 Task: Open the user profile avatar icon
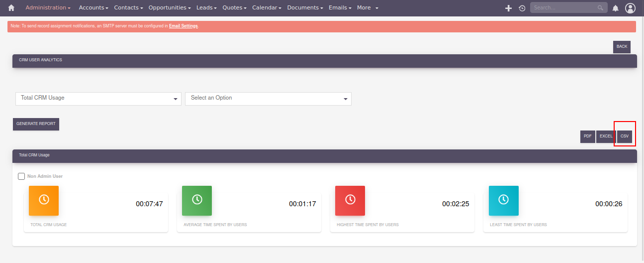(630, 8)
